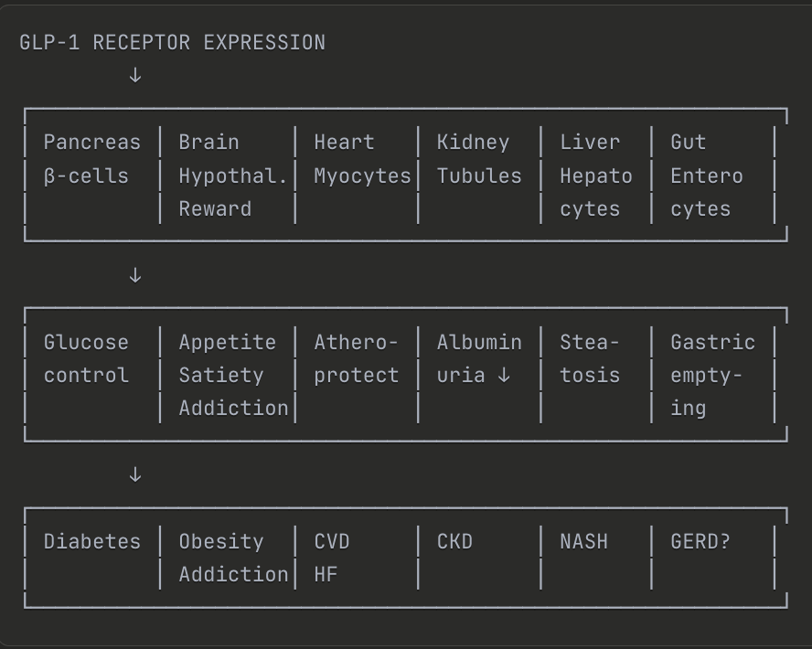
Task: Click the Hypothal. label under Brain
Action: click(x=232, y=176)
